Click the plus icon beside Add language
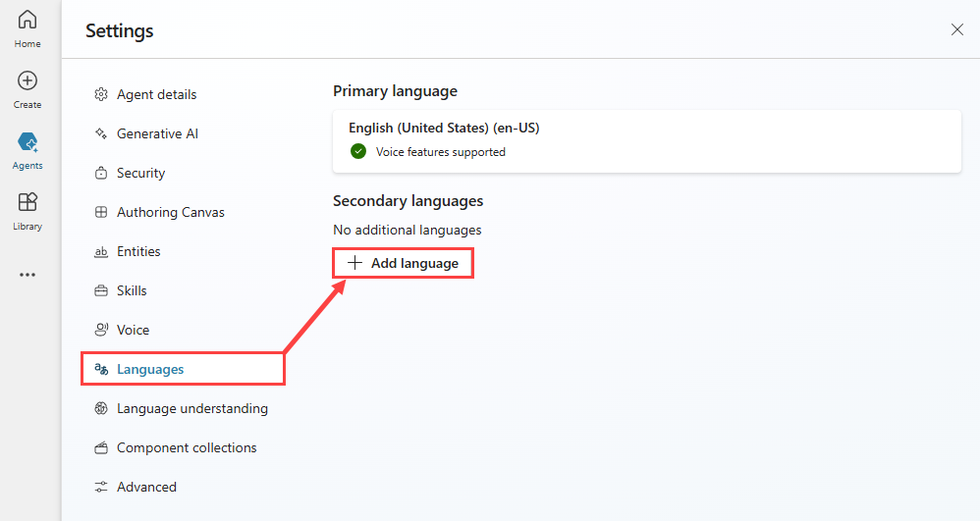Viewport: 980px width, 521px height. tap(354, 263)
